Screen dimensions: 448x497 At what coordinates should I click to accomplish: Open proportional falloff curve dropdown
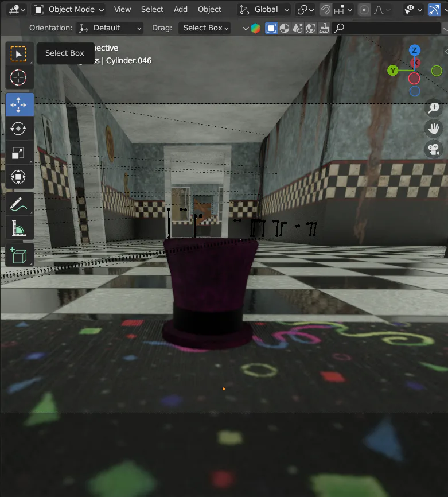coord(382,10)
